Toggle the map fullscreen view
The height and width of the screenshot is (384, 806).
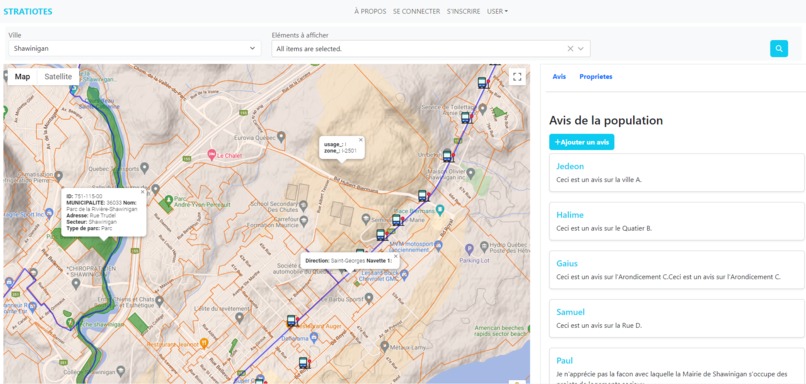517,77
